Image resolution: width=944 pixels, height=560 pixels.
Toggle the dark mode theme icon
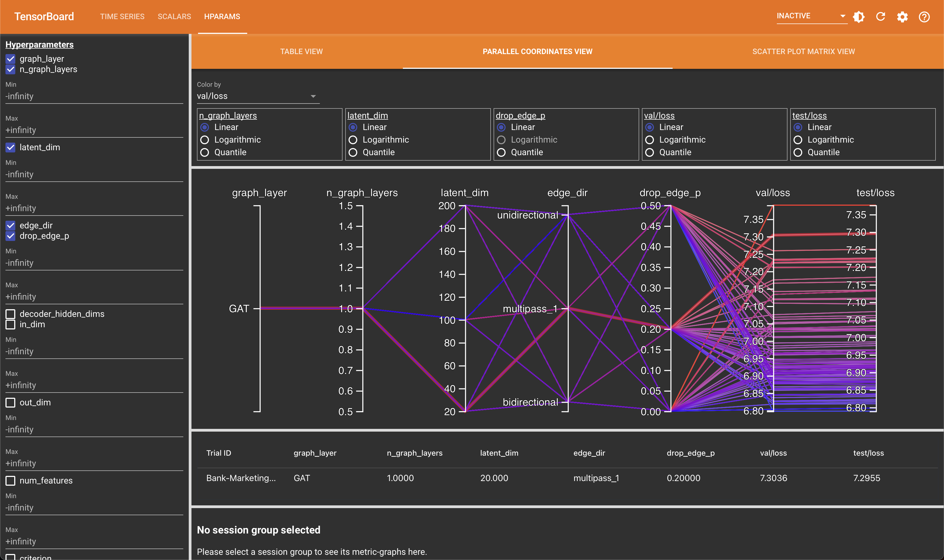[x=859, y=17]
